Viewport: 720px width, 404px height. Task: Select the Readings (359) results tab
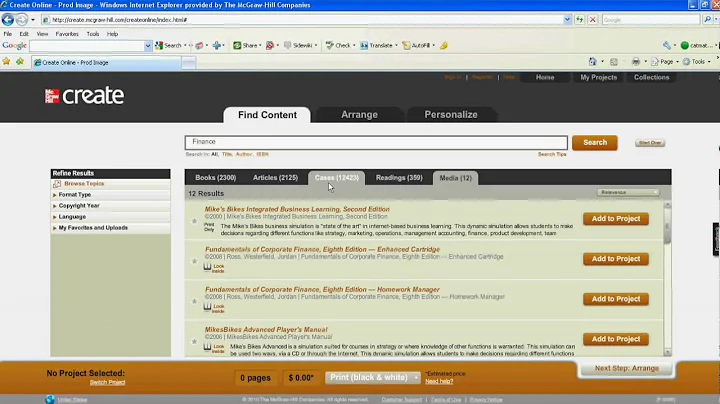(399, 178)
